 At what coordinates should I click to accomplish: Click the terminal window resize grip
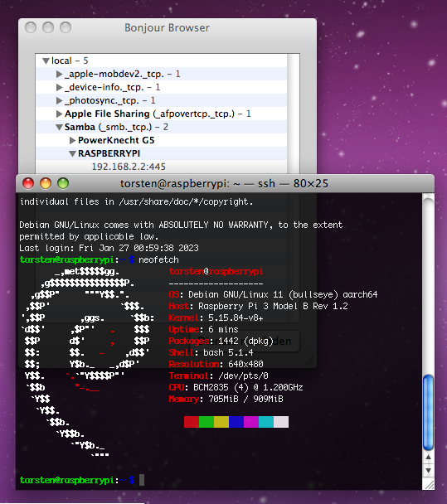click(429, 484)
